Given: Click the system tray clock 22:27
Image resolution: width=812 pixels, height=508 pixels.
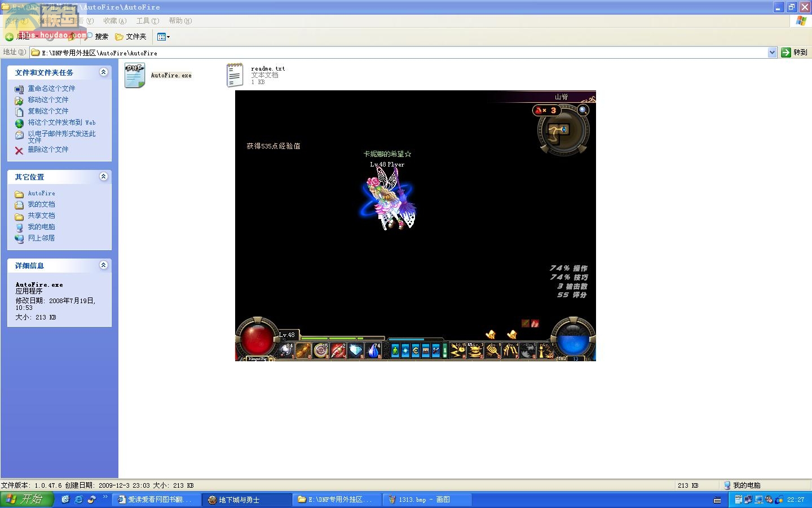Looking at the screenshot, I should pos(796,500).
